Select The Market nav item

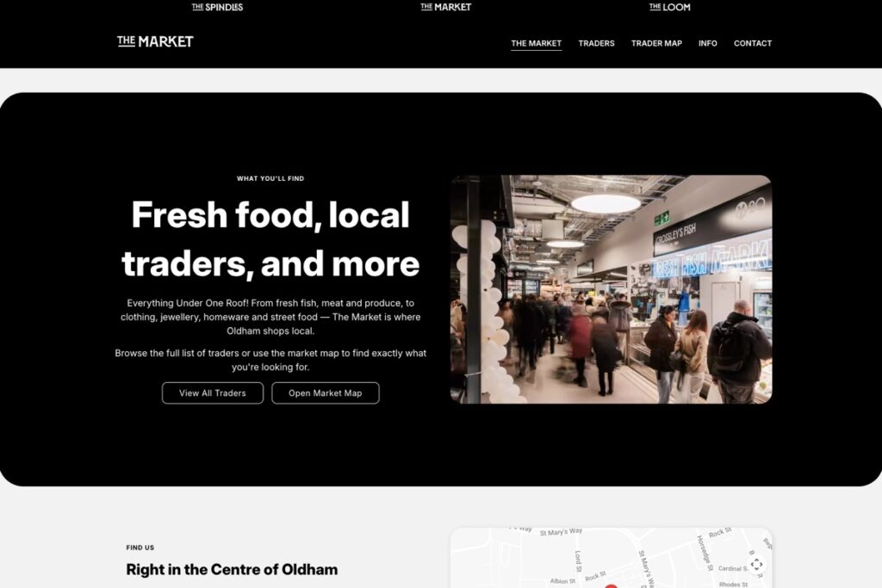tap(536, 43)
